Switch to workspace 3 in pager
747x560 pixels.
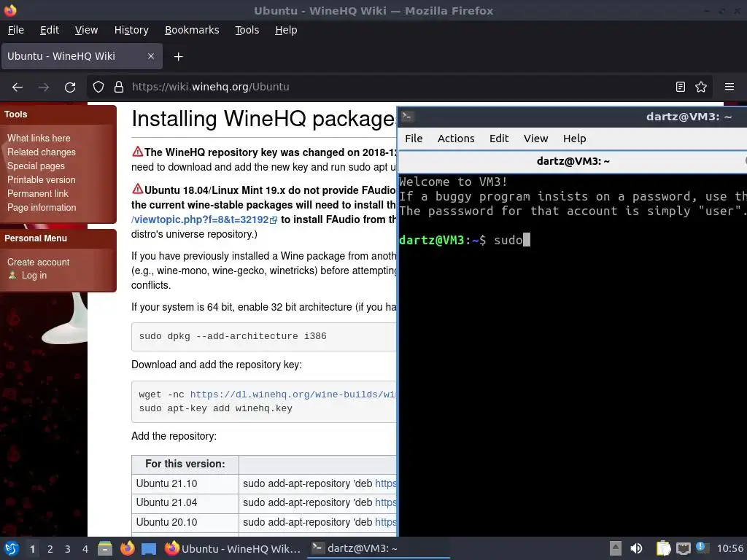[68, 549]
